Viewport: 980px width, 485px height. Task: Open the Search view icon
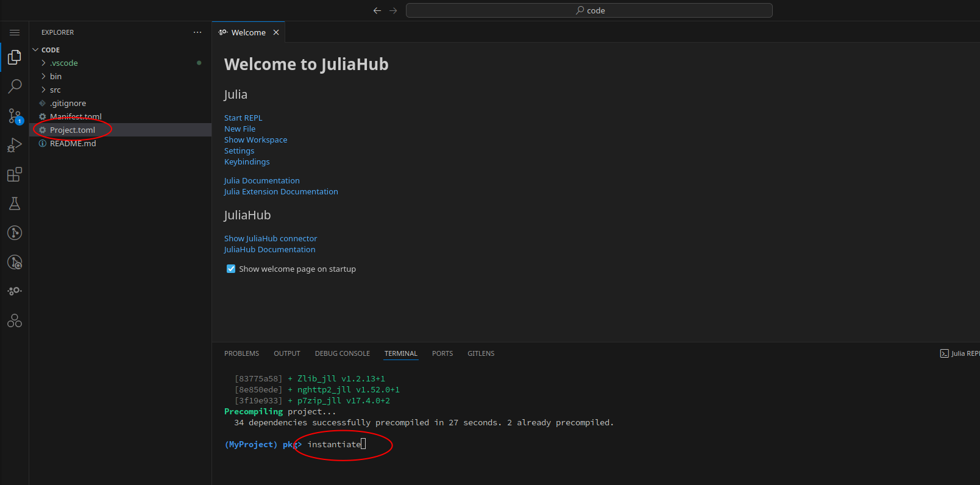click(x=15, y=87)
